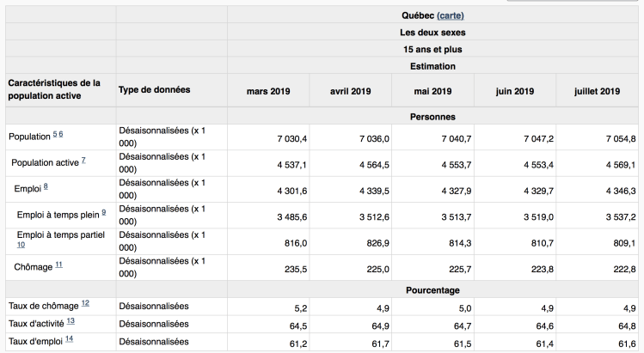Select the "avril 2019" column header
644x353 pixels.
tap(350, 91)
